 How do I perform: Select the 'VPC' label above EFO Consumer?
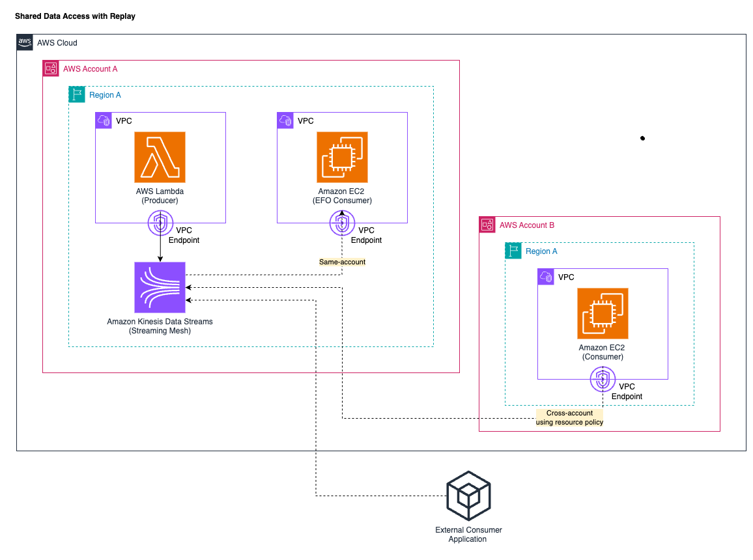tap(305, 121)
